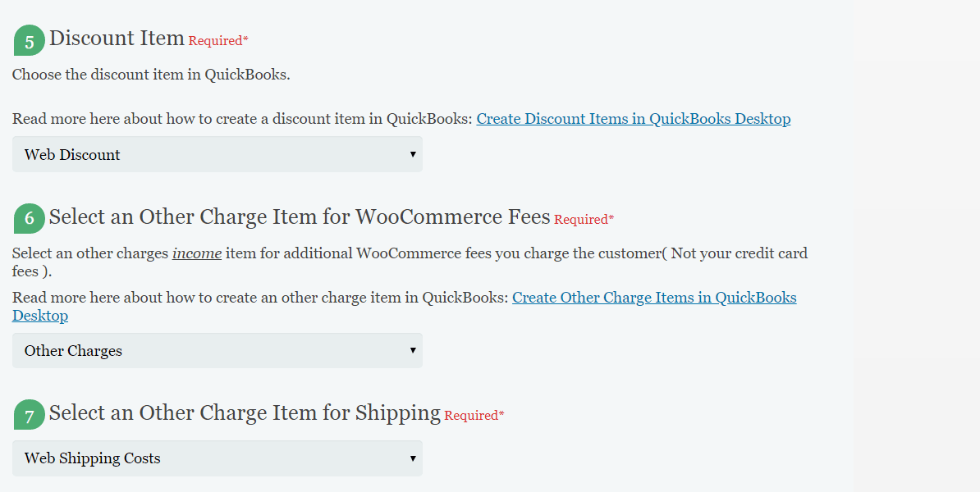
Task: Open the Web Shipping Costs dropdown
Action: (x=218, y=458)
